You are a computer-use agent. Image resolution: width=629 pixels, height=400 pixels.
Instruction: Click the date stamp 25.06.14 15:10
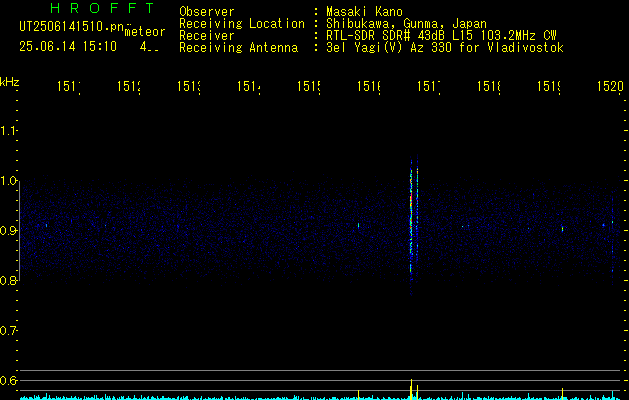(x=68, y=47)
